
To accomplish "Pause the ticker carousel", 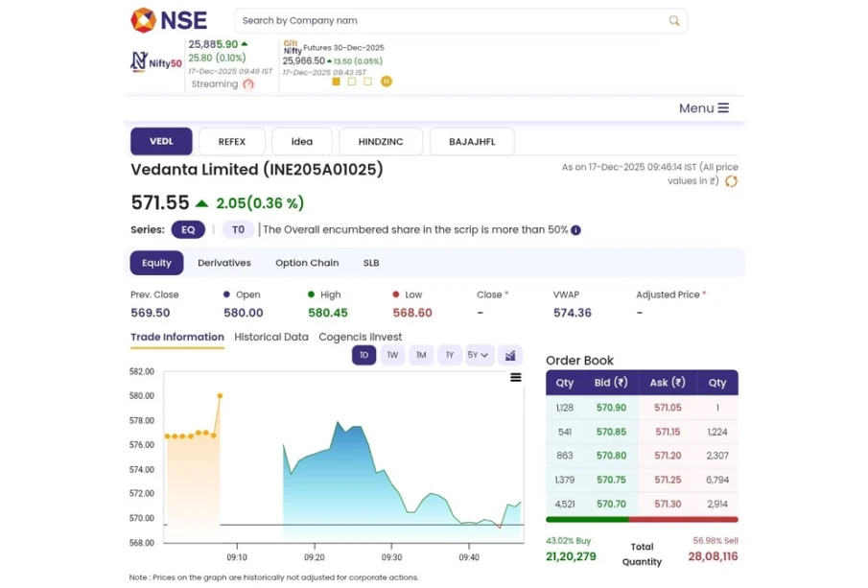I will click(387, 82).
